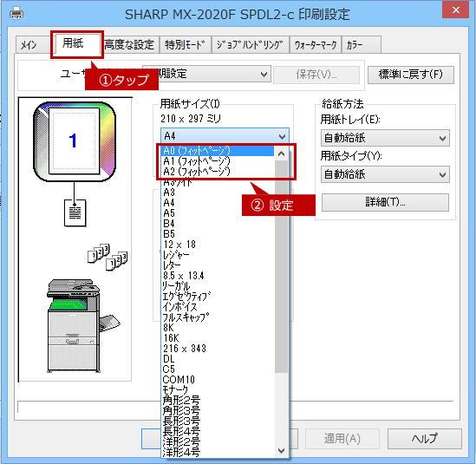Screen dimensions: 476x464
Task: Select 216 x 343 paper size
Action: coord(218,349)
